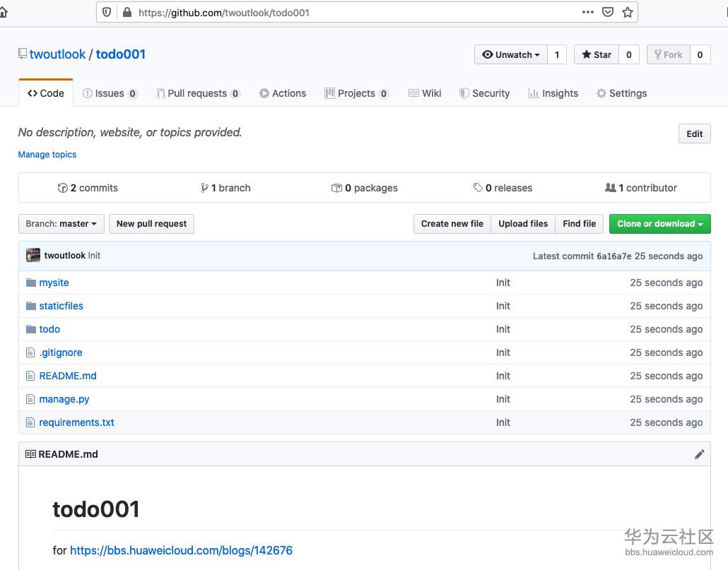Click the releases tag icon
Screen dimensions: 728x570
(x=478, y=187)
